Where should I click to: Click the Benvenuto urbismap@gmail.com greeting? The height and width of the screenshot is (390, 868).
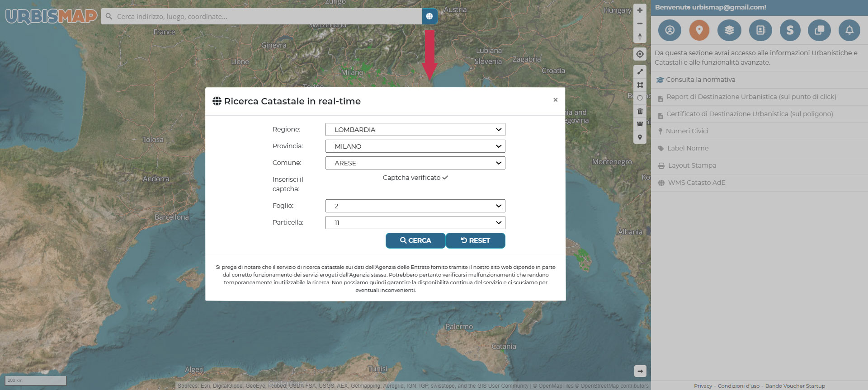tap(711, 7)
